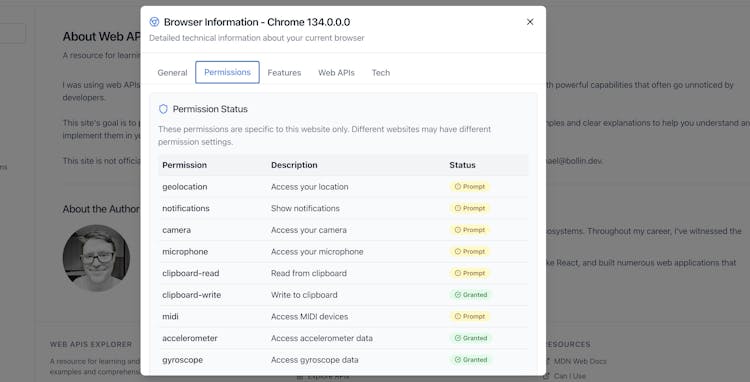Click 'Access your camera' description
Viewport: 750px width, 382px height.
309,230
